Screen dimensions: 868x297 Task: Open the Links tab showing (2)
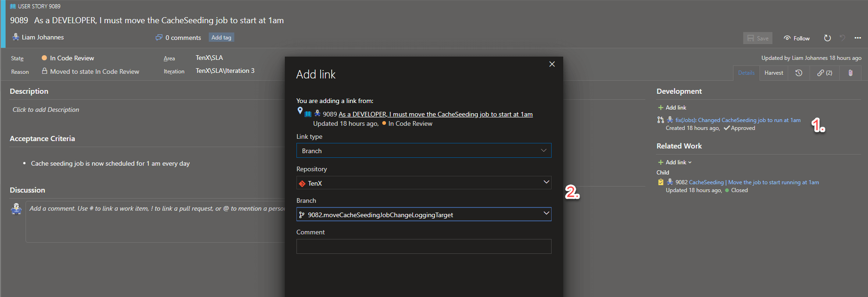824,73
